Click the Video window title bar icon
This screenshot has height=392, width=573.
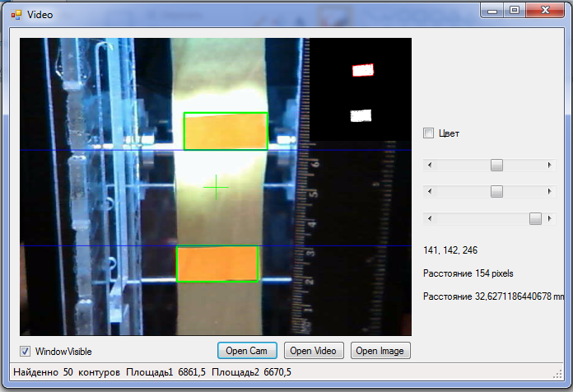pyautogui.click(x=16, y=14)
